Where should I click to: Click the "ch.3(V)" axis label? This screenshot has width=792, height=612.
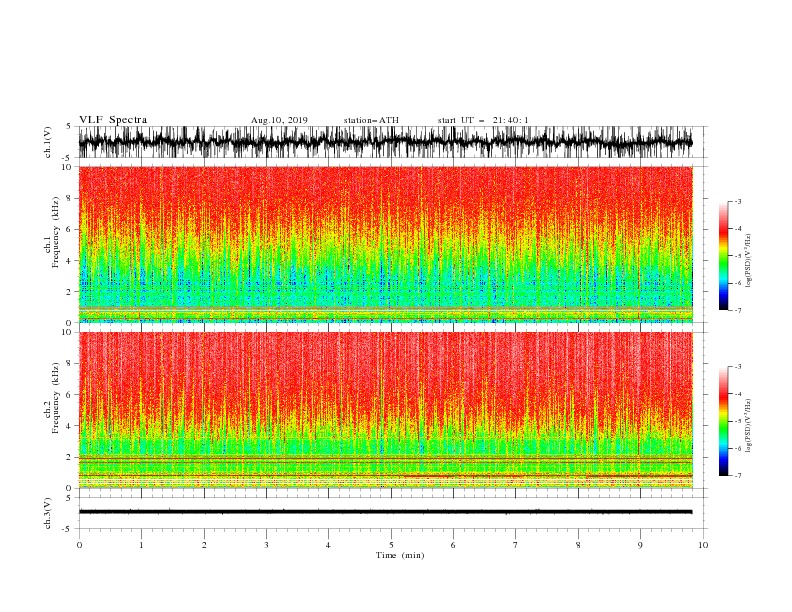click(48, 513)
